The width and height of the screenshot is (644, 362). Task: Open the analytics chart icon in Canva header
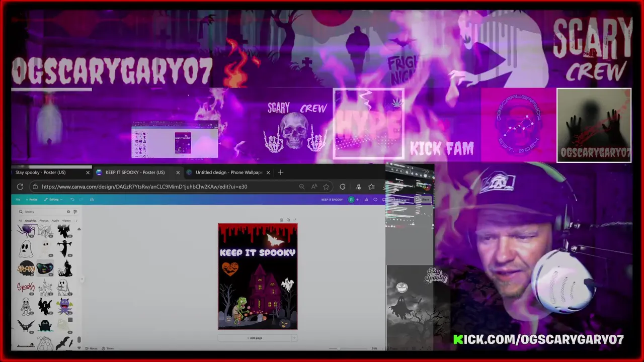(366, 200)
